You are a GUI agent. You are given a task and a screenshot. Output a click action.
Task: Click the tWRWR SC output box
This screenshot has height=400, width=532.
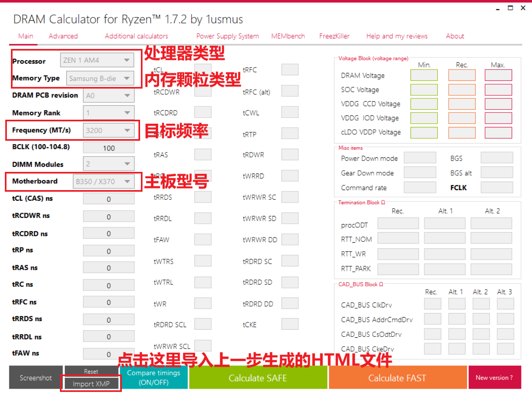tap(290, 197)
